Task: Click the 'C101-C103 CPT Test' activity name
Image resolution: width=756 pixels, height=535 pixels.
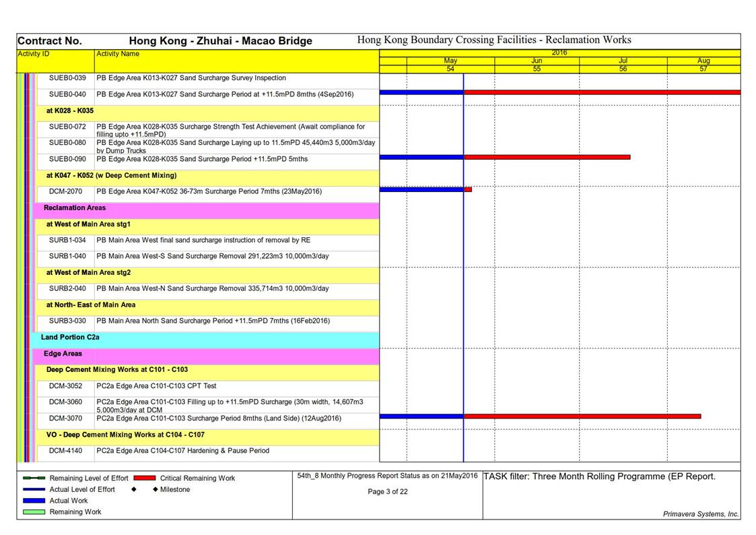Action: tap(156, 386)
